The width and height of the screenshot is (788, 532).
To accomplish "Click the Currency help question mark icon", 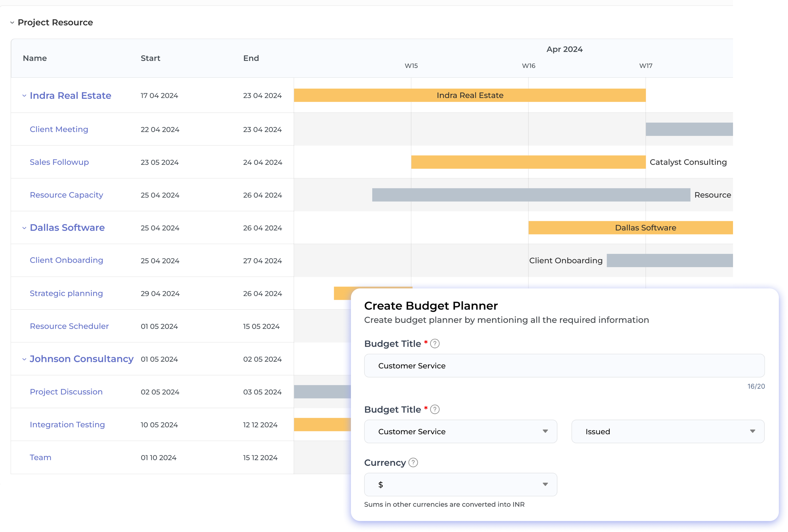I will (413, 463).
